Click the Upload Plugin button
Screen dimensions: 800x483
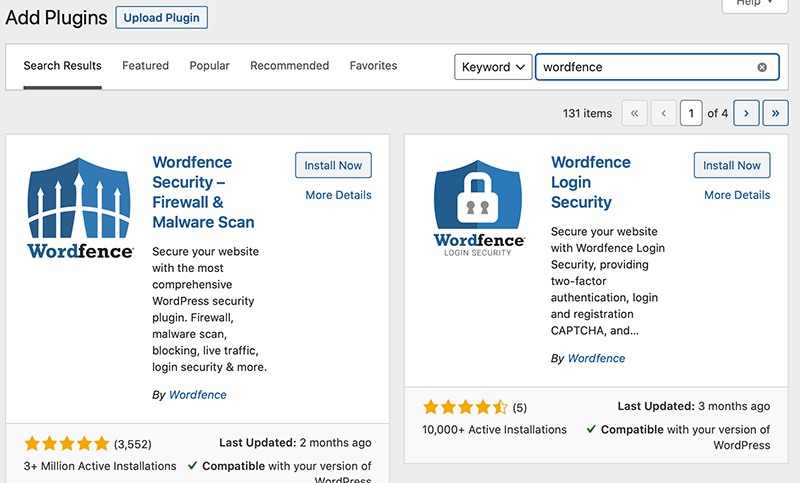tap(161, 18)
